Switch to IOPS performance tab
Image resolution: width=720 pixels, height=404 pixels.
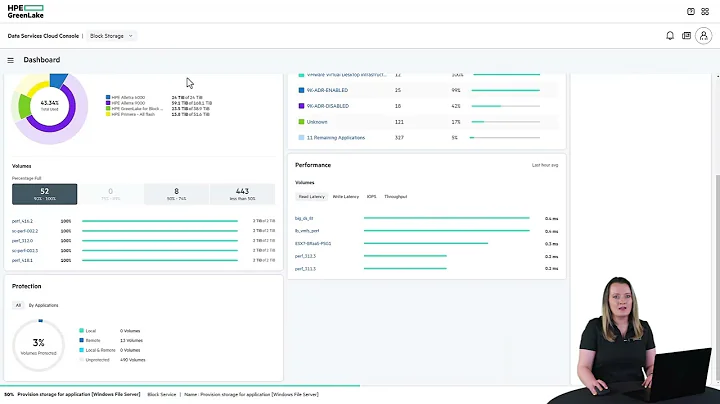tap(371, 196)
